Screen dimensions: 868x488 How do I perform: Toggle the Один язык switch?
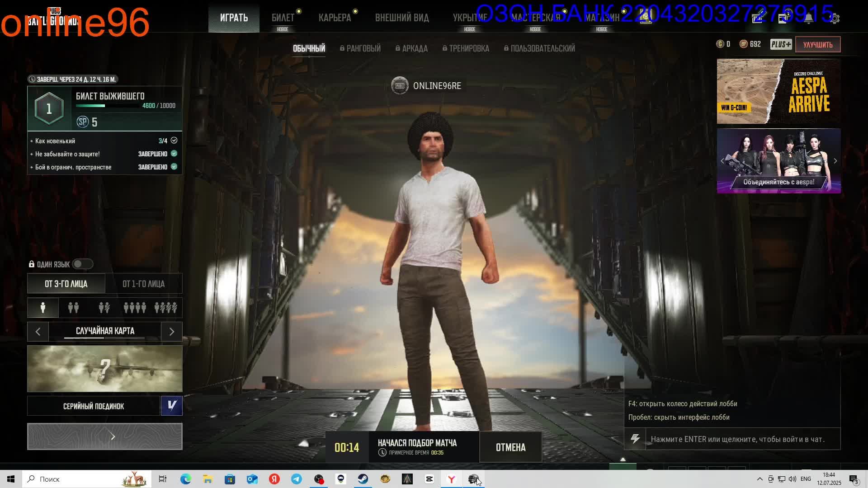coord(82,264)
